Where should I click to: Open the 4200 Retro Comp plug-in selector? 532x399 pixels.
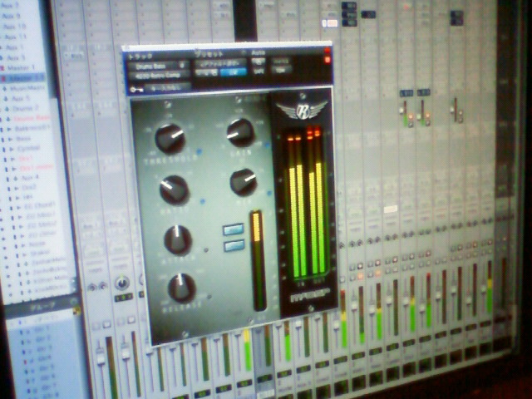[x=159, y=76]
